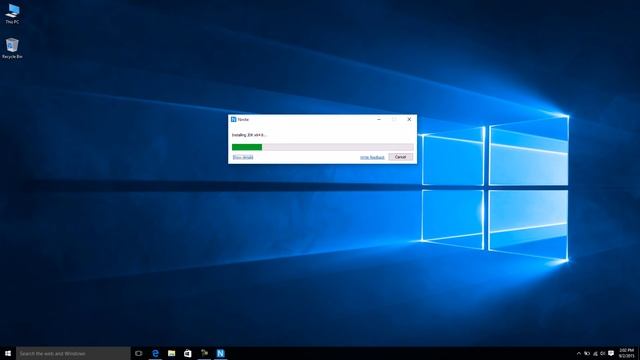Click the Ninite icon in the dialog title bar
Image resolution: width=640 pixels, height=360 pixels.
pyautogui.click(x=233, y=119)
